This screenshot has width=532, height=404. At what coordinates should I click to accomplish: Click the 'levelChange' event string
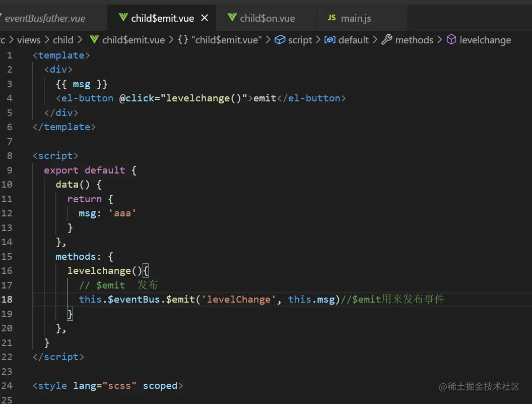(x=239, y=300)
